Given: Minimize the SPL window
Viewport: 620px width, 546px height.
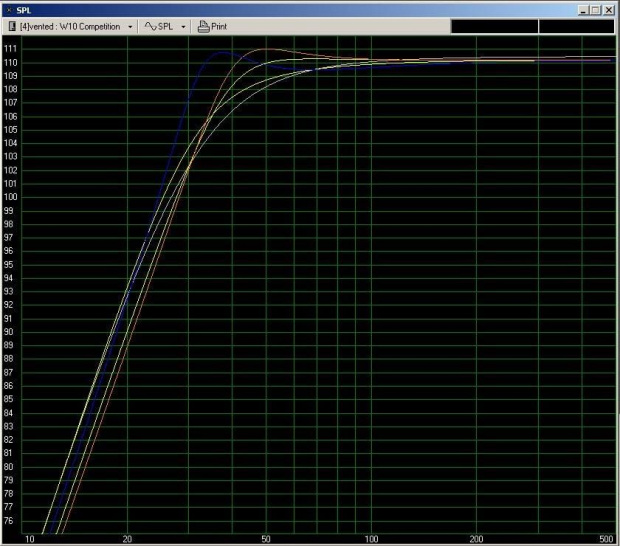Looking at the screenshot, I should 583,10.
